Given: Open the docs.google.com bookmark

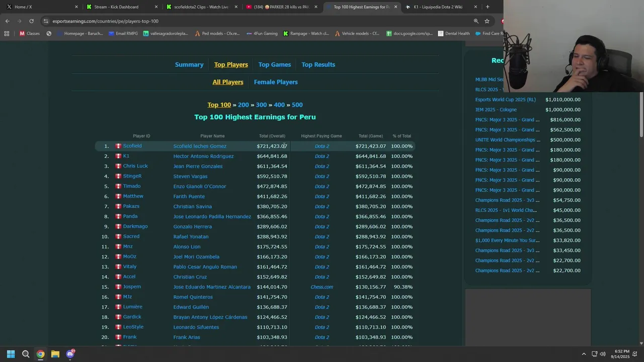Looking at the screenshot, I should [x=409, y=34].
